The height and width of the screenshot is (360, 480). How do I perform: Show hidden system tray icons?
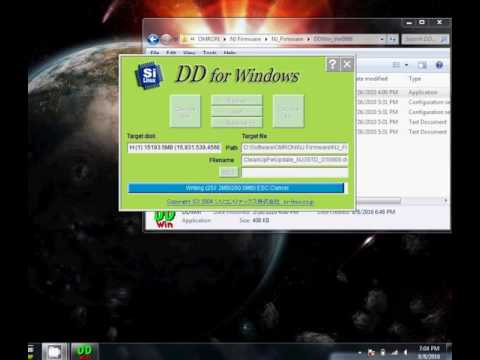[x=360, y=352]
